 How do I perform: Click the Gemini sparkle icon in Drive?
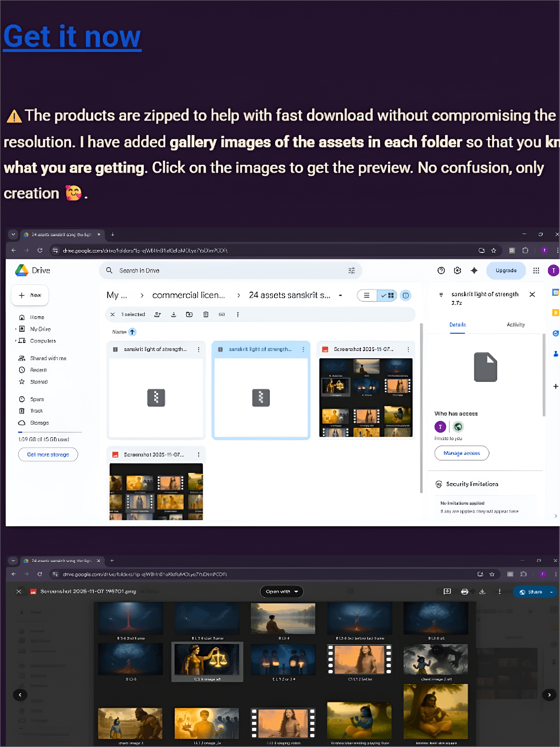(474, 270)
